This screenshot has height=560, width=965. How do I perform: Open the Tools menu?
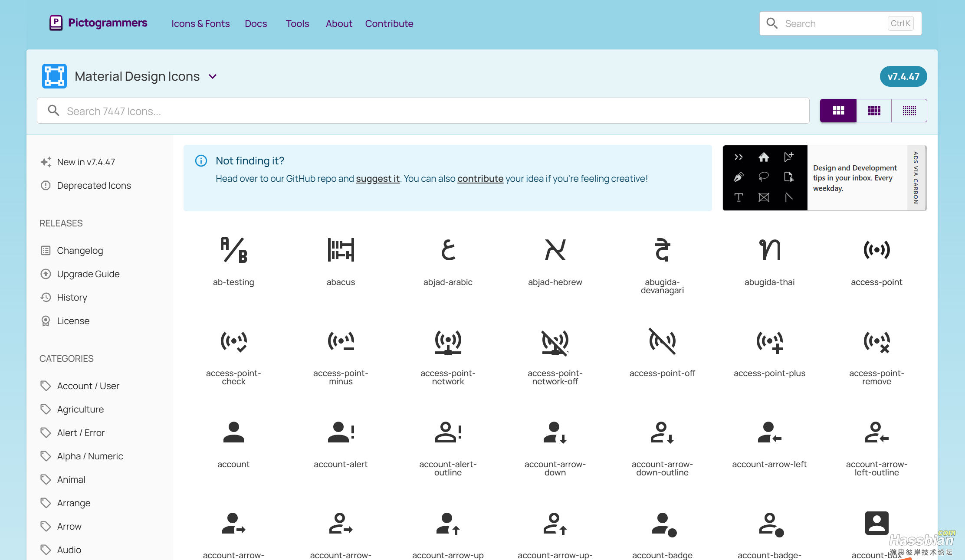pyautogui.click(x=297, y=23)
